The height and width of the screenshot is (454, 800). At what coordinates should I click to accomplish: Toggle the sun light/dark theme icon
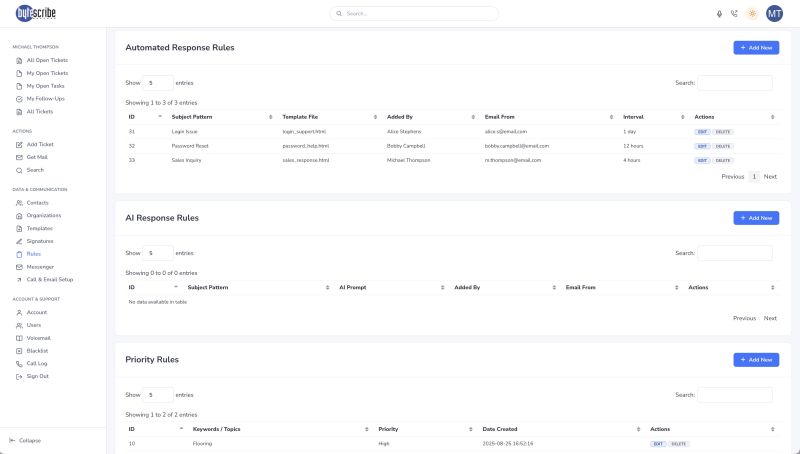752,14
